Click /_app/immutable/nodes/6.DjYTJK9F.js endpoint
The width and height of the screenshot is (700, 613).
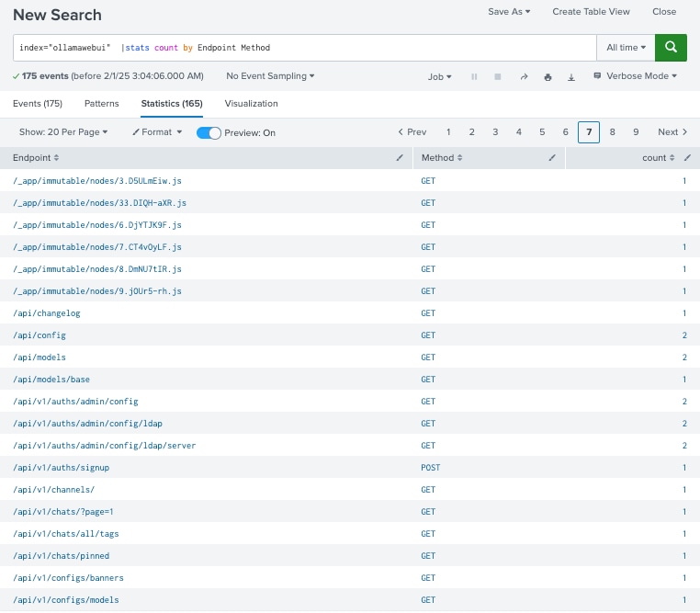[97, 224]
